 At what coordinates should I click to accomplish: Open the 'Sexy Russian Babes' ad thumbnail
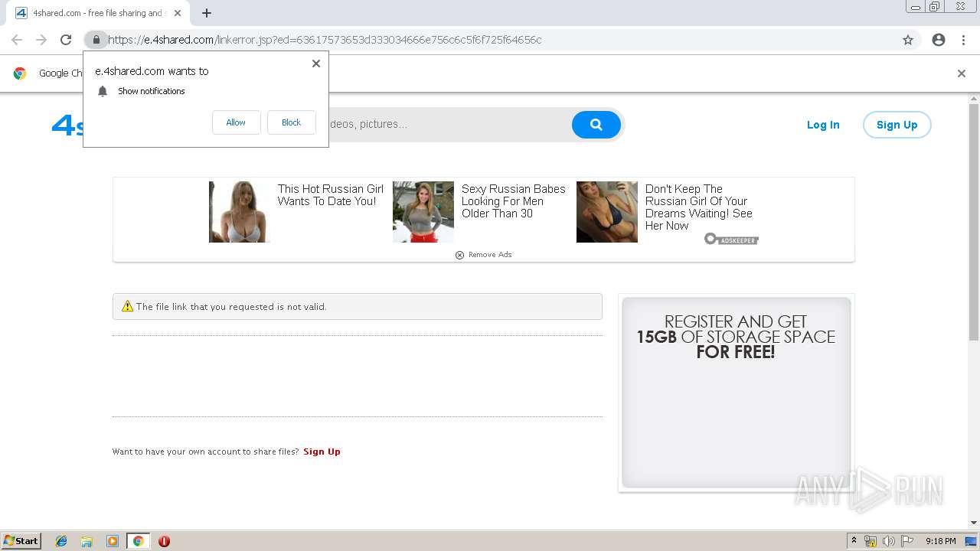point(423,212)
